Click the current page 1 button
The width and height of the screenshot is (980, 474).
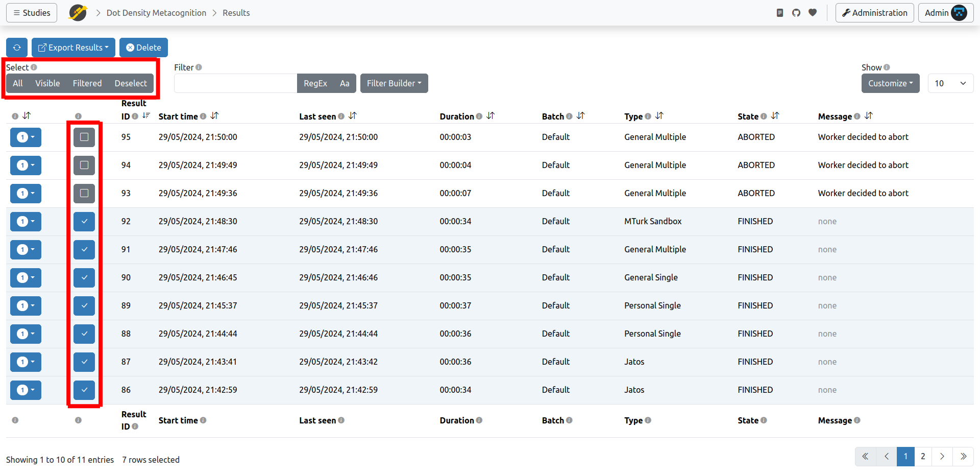tap(905, 456)
